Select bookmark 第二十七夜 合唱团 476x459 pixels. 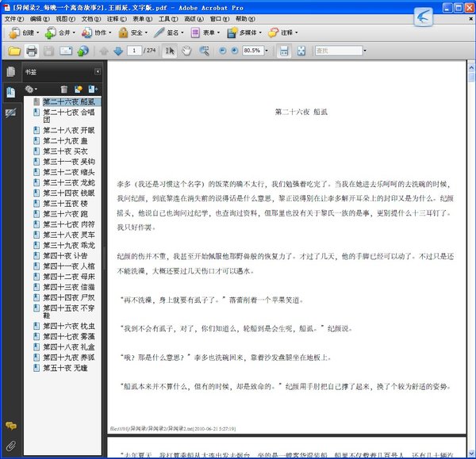pos(69,116)
